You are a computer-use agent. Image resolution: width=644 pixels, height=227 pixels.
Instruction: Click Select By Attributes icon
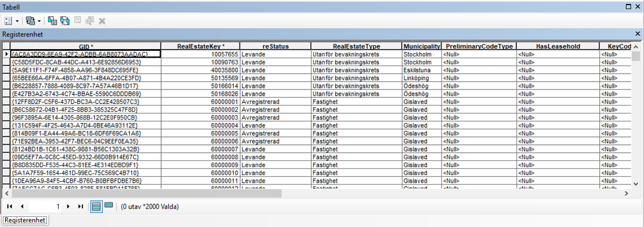(x=52, y=21)
